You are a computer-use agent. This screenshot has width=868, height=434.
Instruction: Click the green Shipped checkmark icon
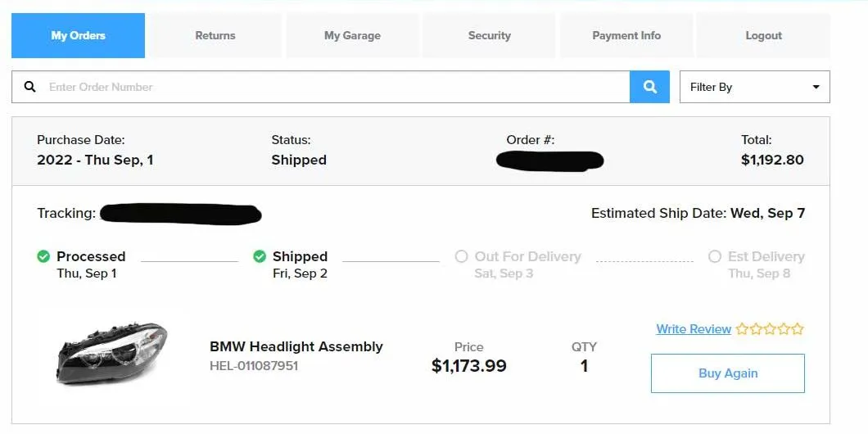(x=260, y=257)
